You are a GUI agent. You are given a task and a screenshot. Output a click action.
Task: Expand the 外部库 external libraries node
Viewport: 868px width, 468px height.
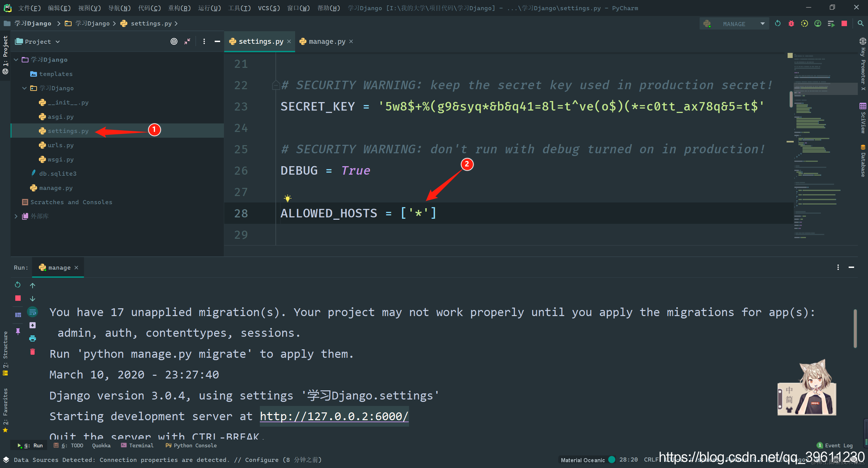click(16, 216)
